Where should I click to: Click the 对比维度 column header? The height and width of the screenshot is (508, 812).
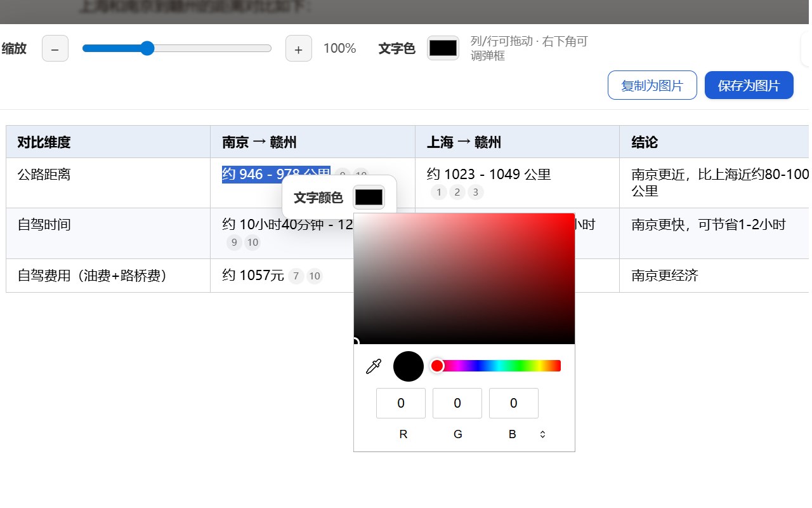[108, 142]
